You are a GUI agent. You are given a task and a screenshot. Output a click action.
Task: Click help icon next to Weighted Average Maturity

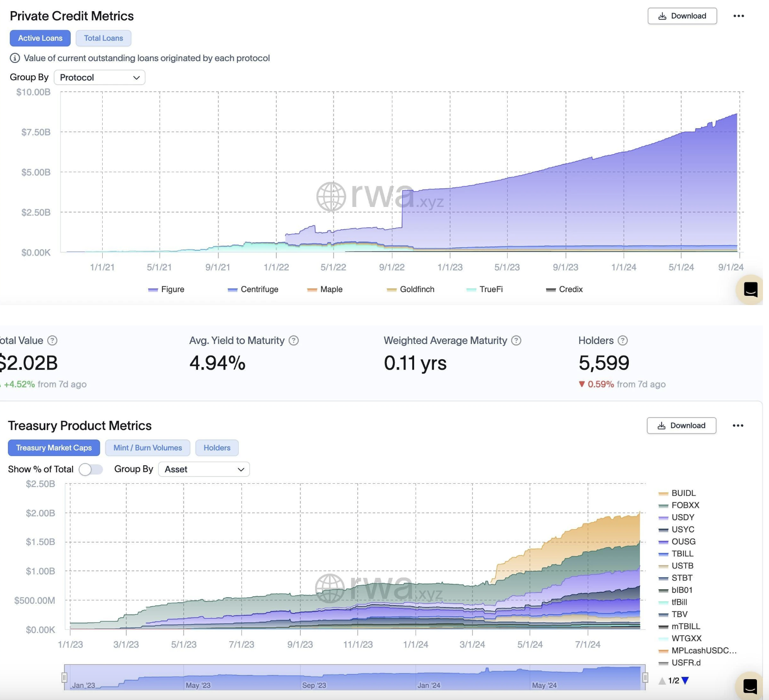pos(516,341)
